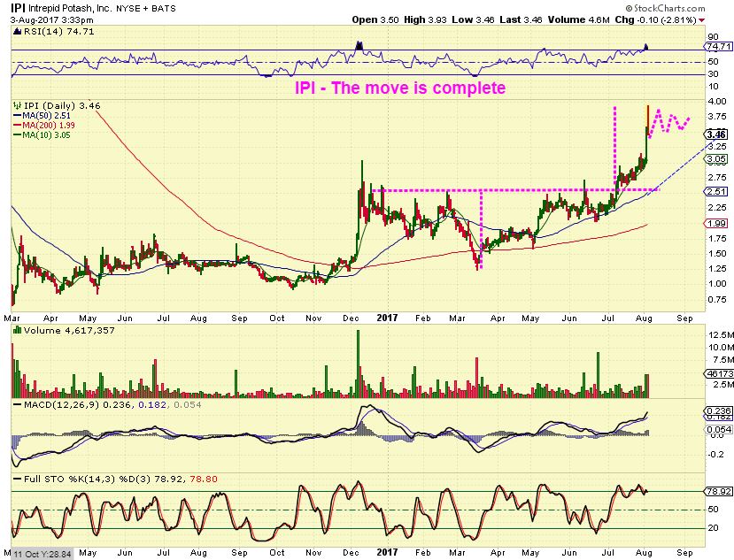The image size is (734, 560).
Task: Click the blue MA(50) legend line swatch
Action: coord(18,116)
